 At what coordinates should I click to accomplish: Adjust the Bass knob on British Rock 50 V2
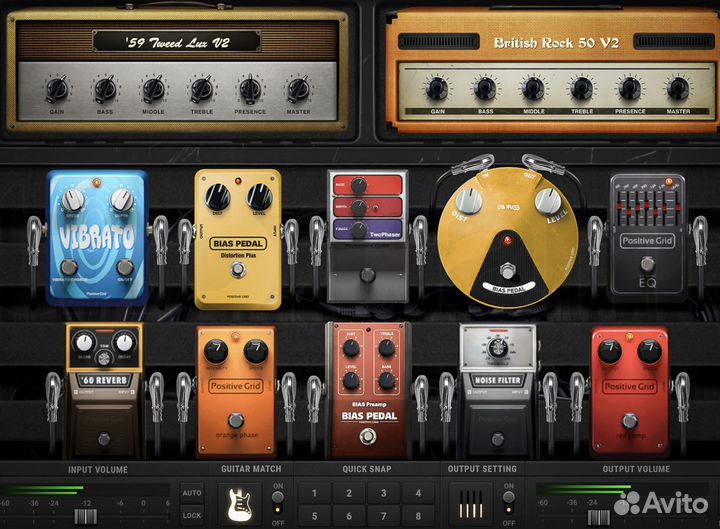485,88
